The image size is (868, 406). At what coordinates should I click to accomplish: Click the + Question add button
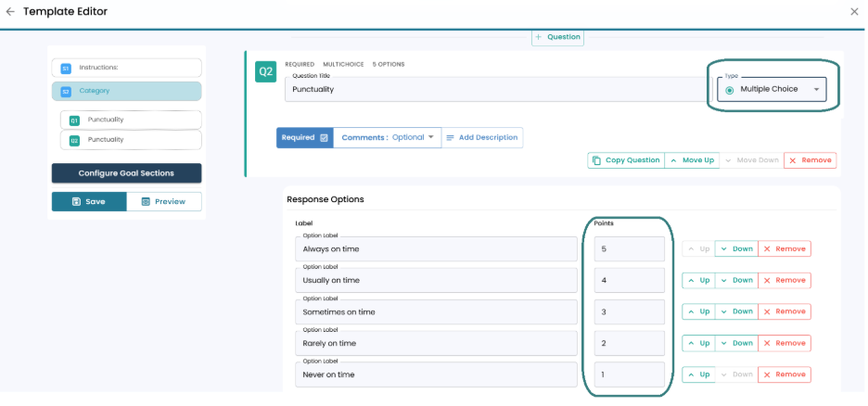click(x=557, y=37)
